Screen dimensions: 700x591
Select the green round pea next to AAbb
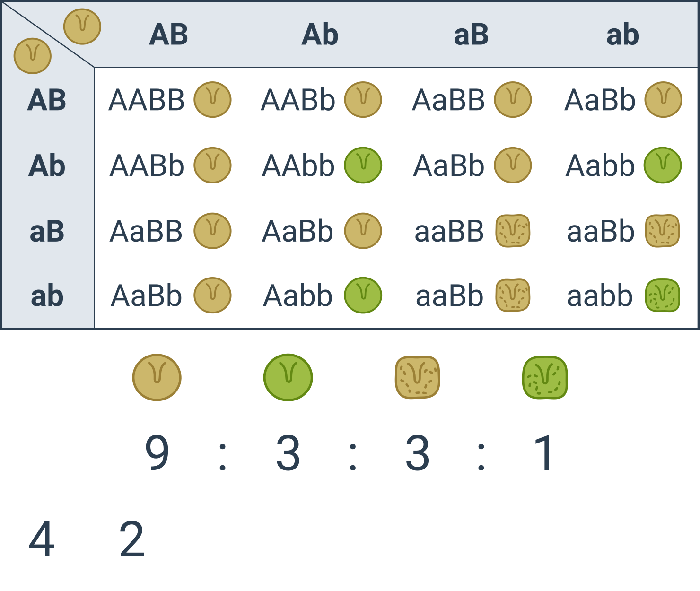coord(363,165)
